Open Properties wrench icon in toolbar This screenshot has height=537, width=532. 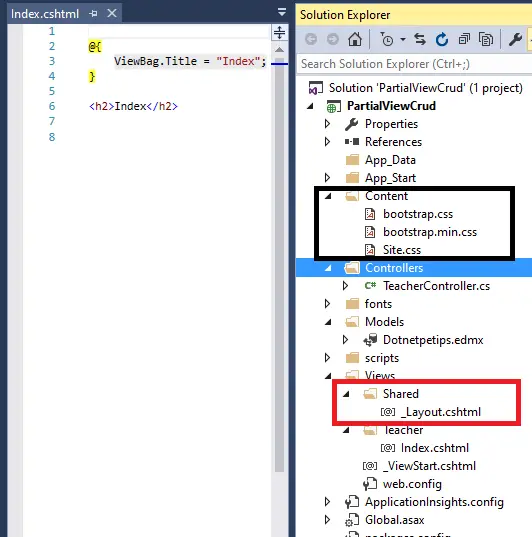point(515,39)
